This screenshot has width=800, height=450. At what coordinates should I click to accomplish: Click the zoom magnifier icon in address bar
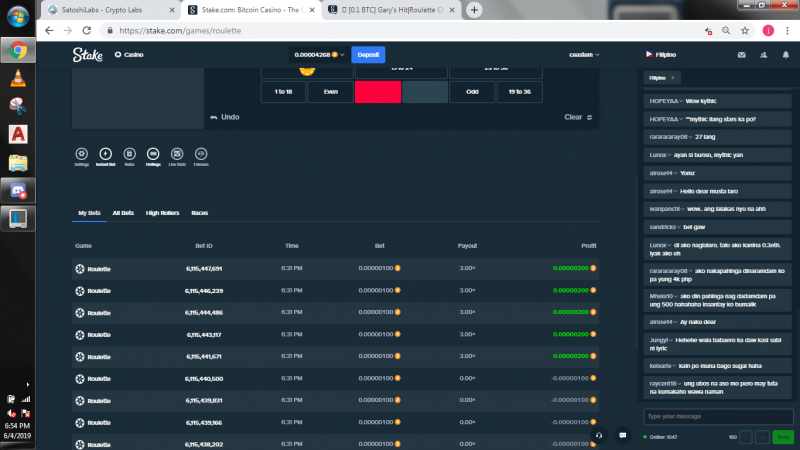click(x=726, y=31)
